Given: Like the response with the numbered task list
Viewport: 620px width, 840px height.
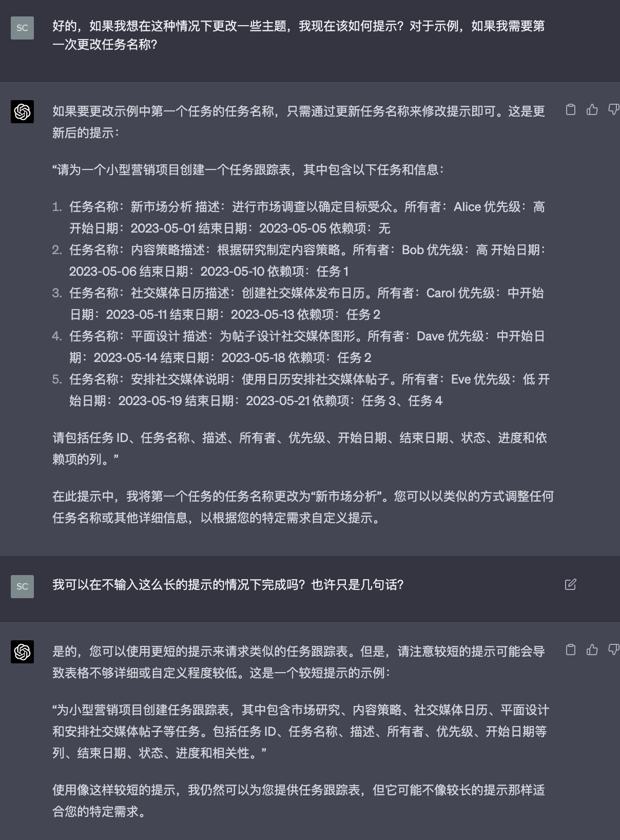Looking at the screenshot, I should click(x=592, y=110).
